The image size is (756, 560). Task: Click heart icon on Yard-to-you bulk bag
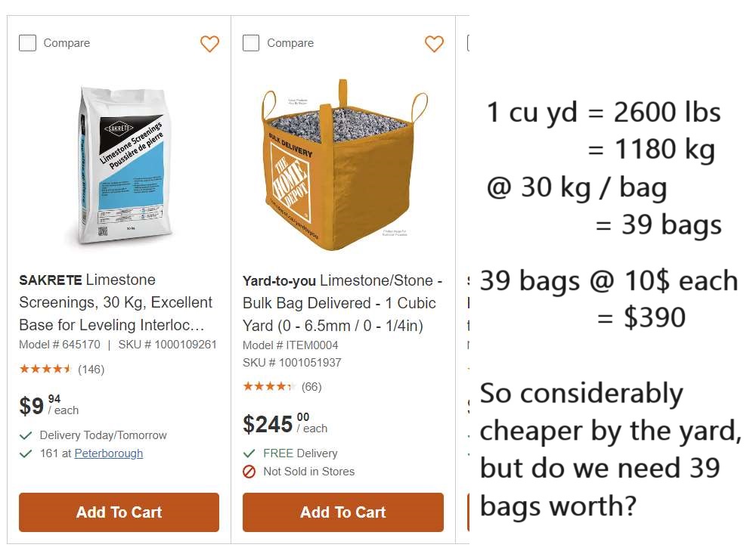click(x=434, y=44)
